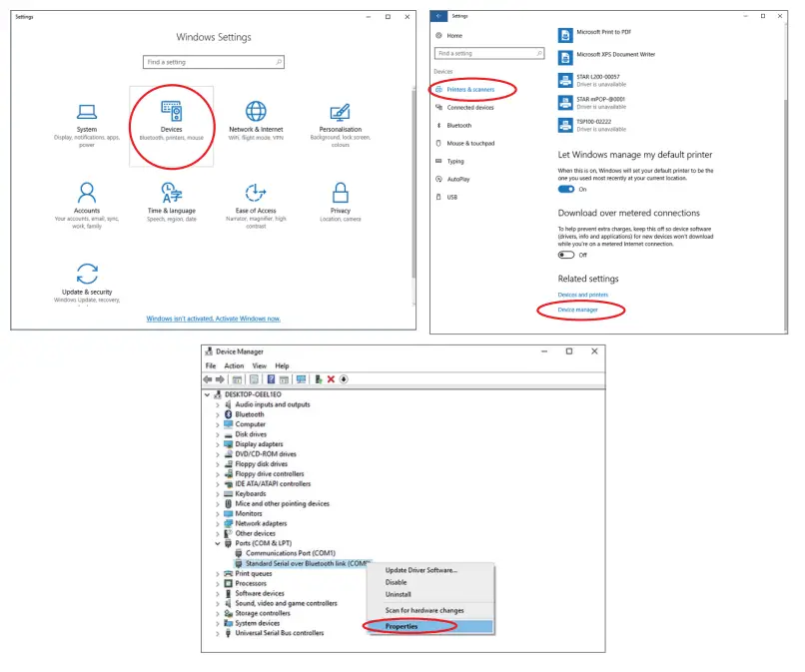
Task: Click the Device manager link
Action: point(577,310)
